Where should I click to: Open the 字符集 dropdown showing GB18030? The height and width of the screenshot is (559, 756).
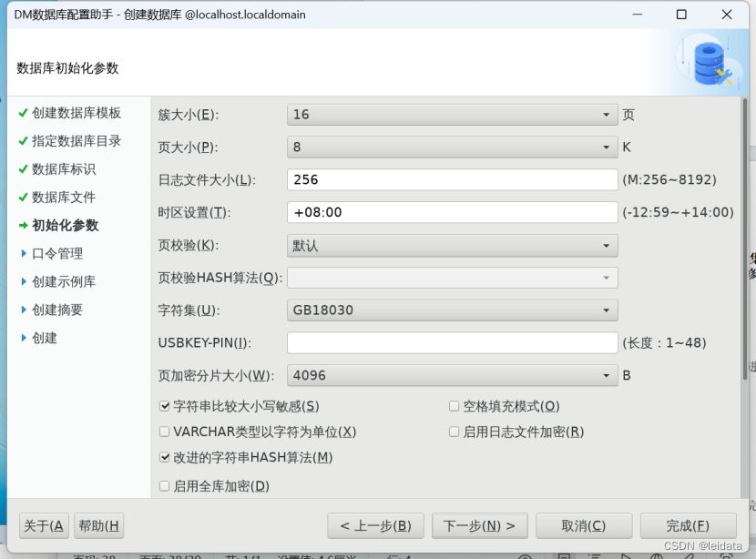[x=453, y=310]
